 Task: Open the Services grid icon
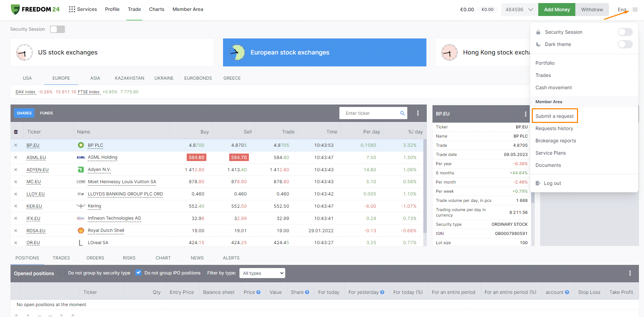point(72,9)
